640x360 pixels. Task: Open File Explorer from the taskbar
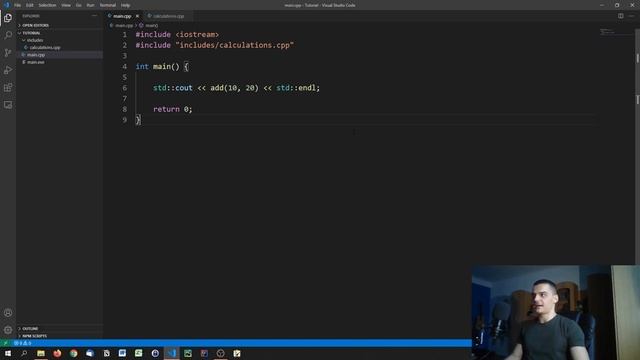(41, 353)
